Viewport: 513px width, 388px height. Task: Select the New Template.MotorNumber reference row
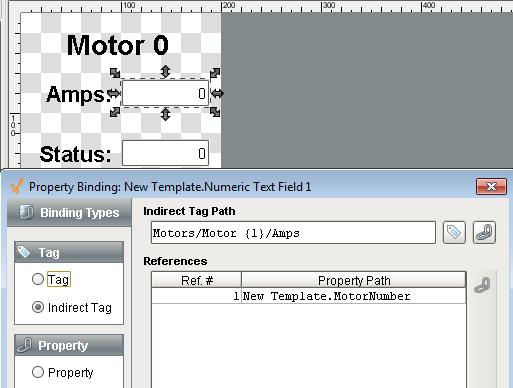tap(309, 296)
